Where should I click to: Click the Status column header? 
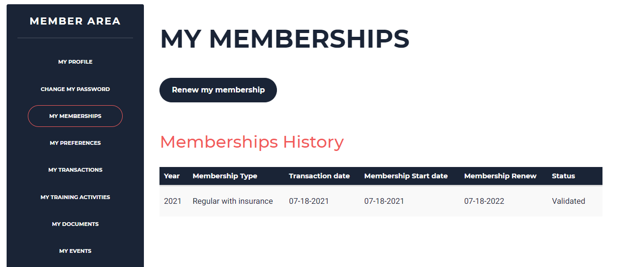click(563, 176)
